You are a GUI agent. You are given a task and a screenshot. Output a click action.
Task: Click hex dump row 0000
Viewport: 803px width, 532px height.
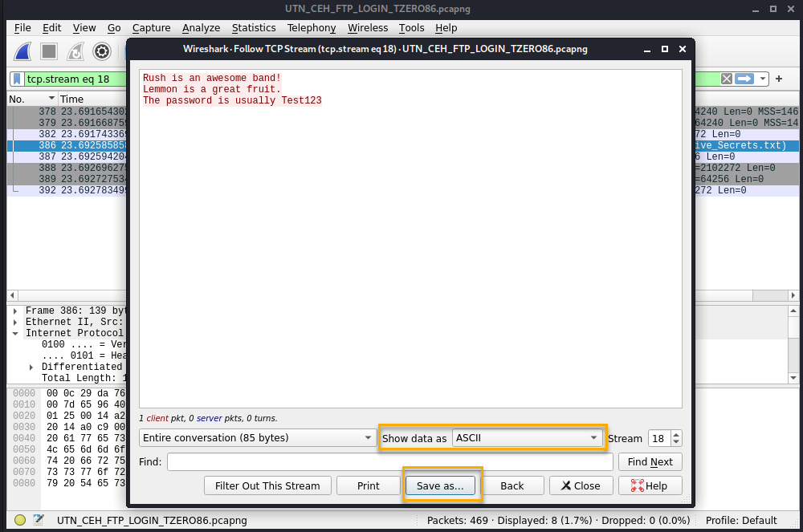pos(68,393)
